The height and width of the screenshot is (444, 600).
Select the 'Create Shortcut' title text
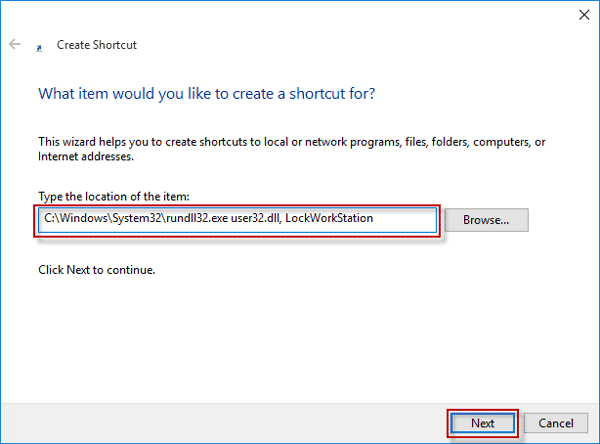tap(96, 45)
